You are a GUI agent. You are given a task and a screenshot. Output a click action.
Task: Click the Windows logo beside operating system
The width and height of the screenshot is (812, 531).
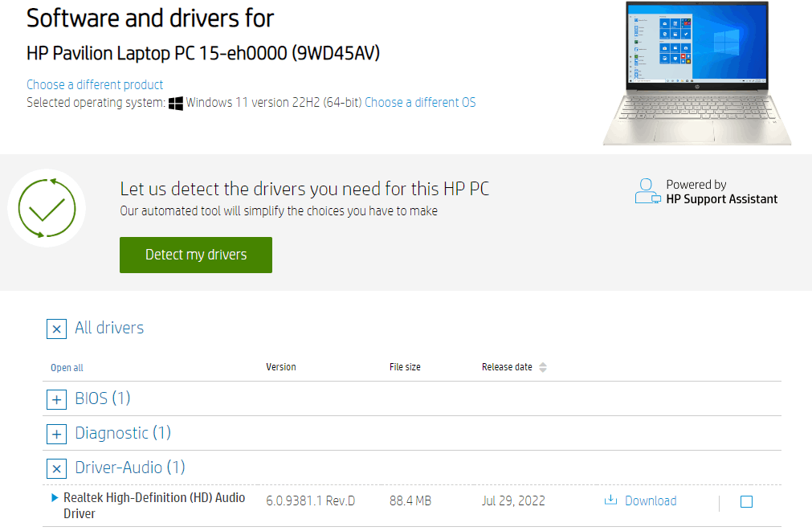[x=176, y=103]
